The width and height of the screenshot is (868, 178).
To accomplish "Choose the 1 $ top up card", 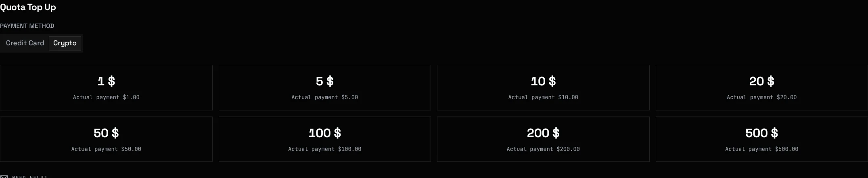I will pos(106,87).
